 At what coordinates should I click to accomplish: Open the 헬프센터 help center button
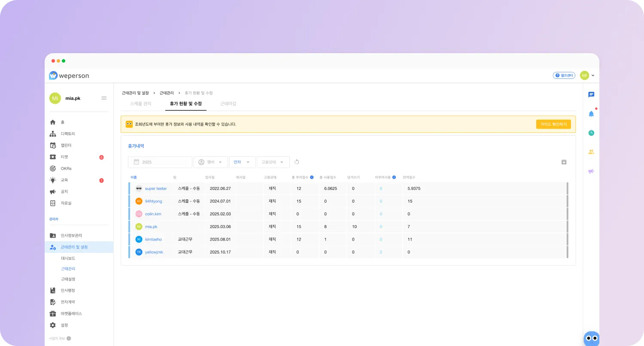click(564, 75)
